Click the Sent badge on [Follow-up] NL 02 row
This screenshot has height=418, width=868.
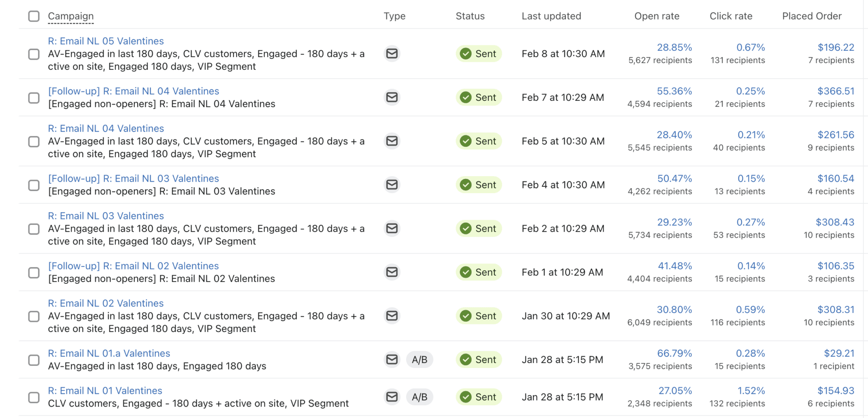(x=479, y=272)
